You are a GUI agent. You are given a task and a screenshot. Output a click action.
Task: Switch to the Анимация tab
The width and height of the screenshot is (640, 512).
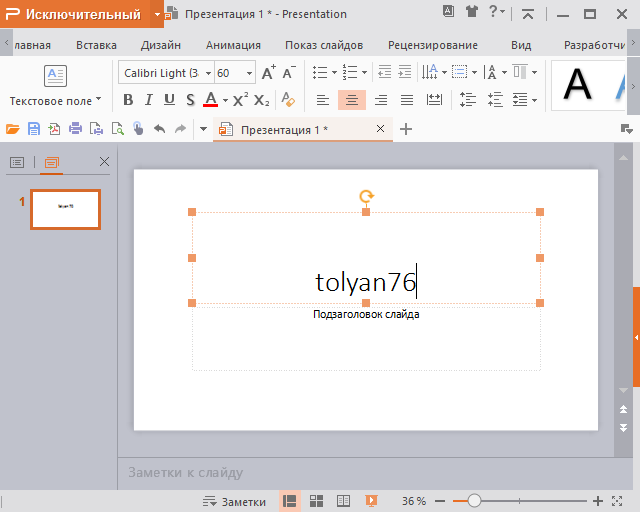[x=233, y=45]
